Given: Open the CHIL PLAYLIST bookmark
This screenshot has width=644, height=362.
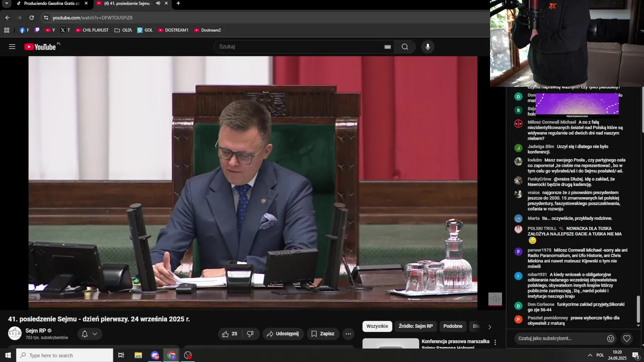Looking at the screenshot, I should (x=92, y=30).
